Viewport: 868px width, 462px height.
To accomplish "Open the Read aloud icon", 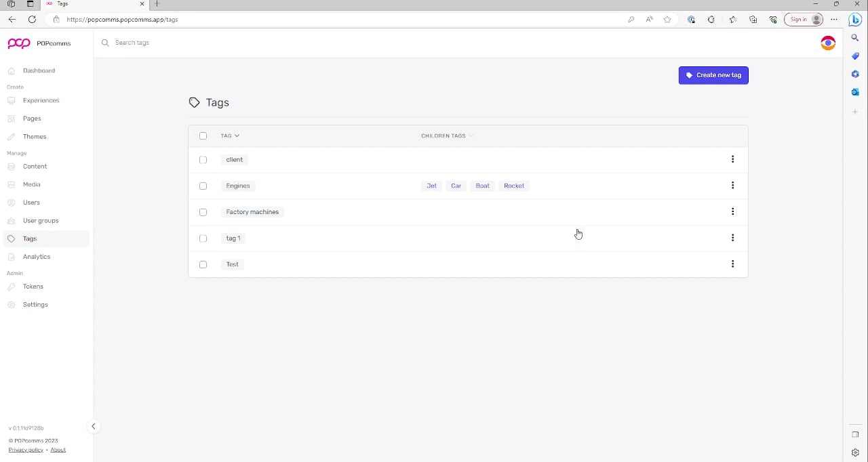I will tap(649, 20).
